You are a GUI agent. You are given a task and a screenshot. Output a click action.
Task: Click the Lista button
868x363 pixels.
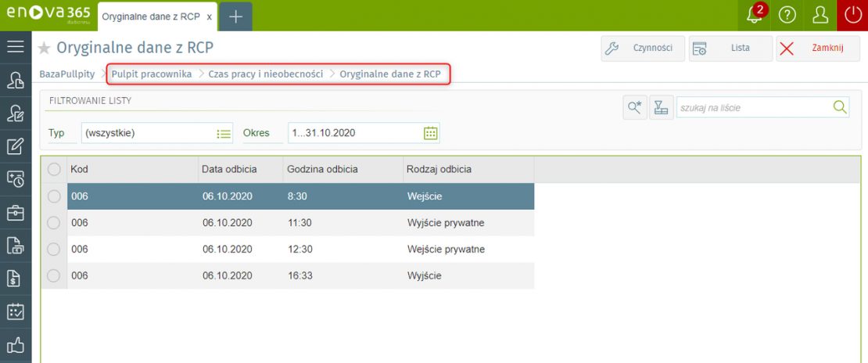[x=730, y=49]
